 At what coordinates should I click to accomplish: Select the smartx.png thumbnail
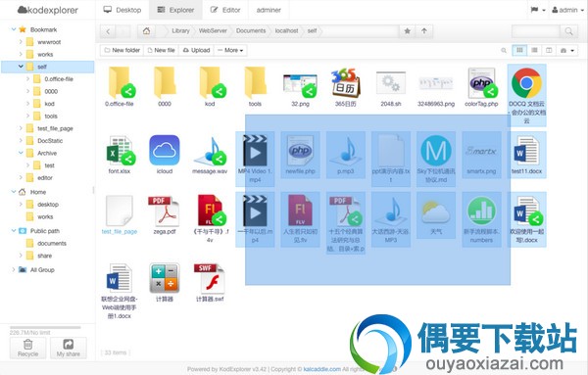tap(481, 151)
